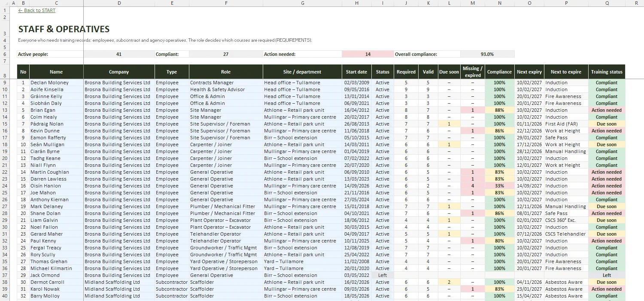The height and width of the screenshot is (301, 644).
Task: Click the Active people value 41
Action: coord(119,54)
